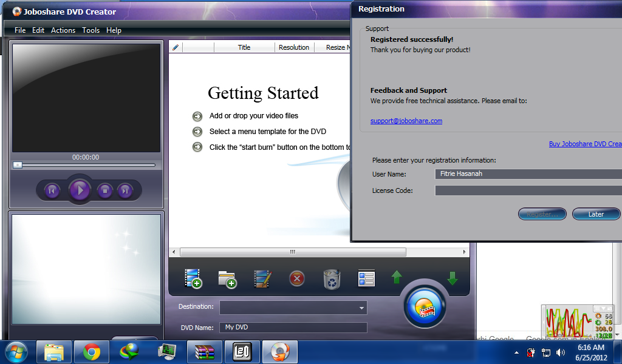The height and width of the screenshot is (364, 622).
Task: Click the clock showing 6:16 AM
Action: [x=591, y=348]
